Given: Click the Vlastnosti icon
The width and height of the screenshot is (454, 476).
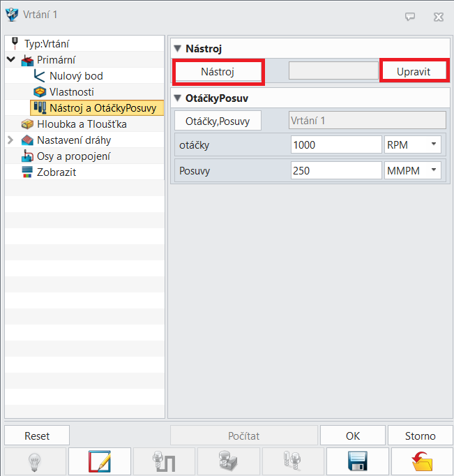Looking at the screenshot, I should 40,91.
